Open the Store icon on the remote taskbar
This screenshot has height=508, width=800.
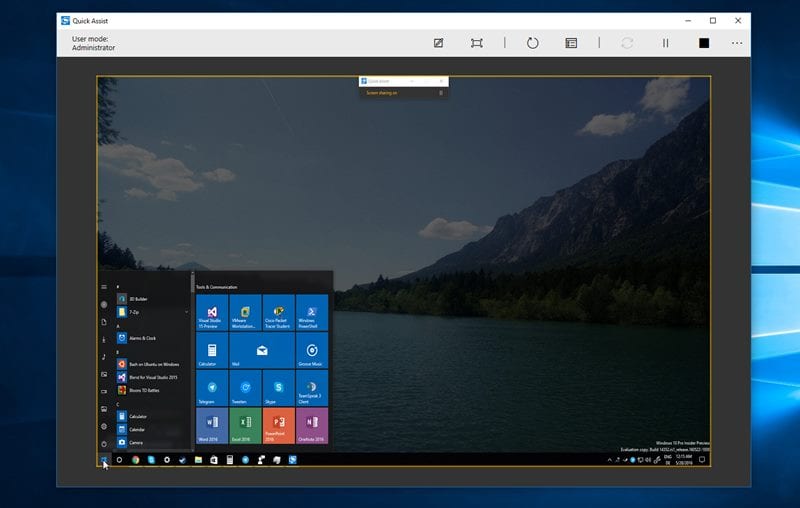pos(214,460)
